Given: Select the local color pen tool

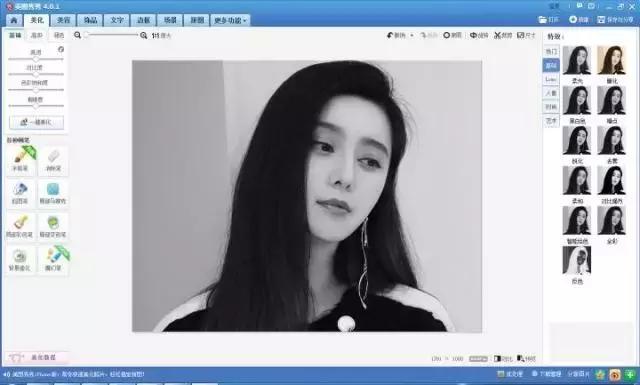Looking at the screenshot, I should pyautogui.click(x=20, y=227).
